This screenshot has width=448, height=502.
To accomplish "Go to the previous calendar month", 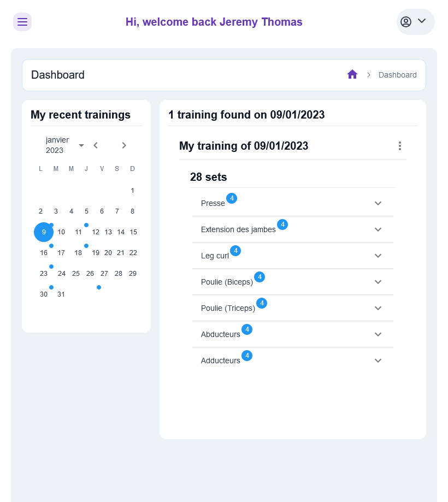I will click(96, 145).
